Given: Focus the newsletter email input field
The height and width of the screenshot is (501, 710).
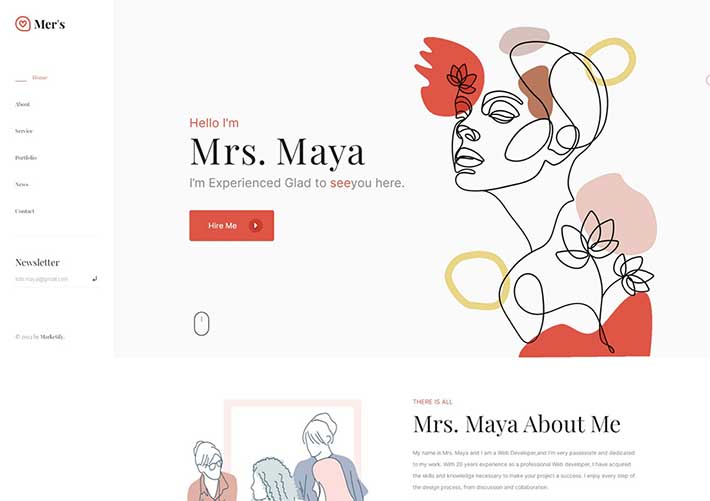Looking at the screenshot, I should pos(52,279).
